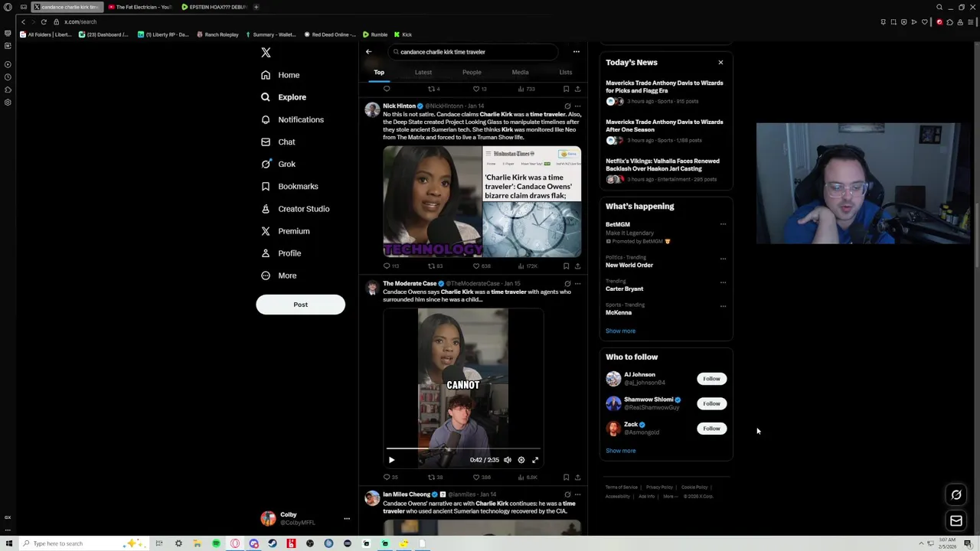
Task: Switch to the Latest tab
Action: (423, 72)
